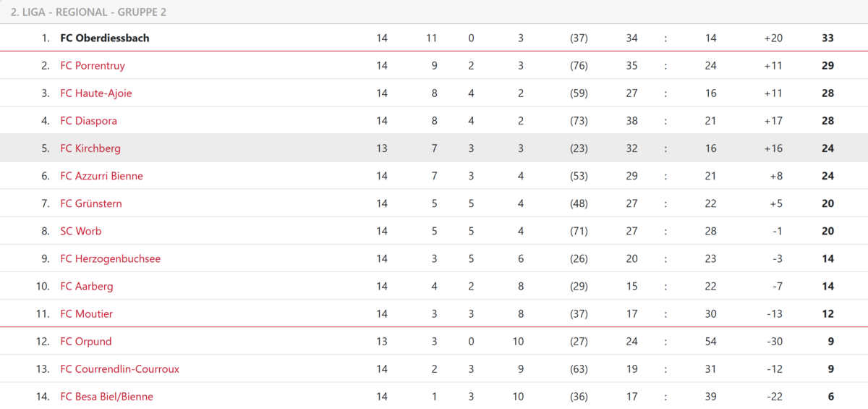The image size is (868, 409).
Task: Click the FC Kirchberg team name
Action: click(90, 148)
